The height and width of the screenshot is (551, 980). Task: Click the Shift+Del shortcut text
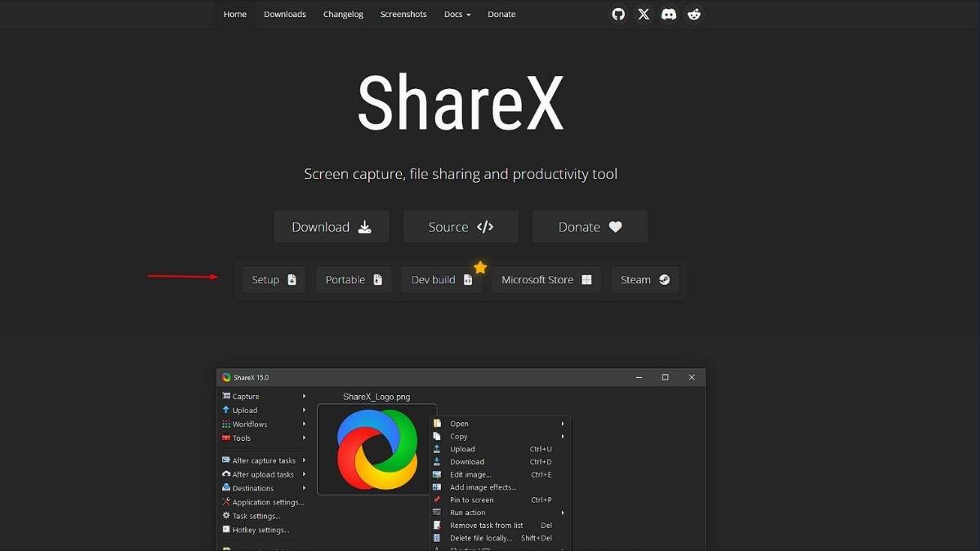click(537, 538)
